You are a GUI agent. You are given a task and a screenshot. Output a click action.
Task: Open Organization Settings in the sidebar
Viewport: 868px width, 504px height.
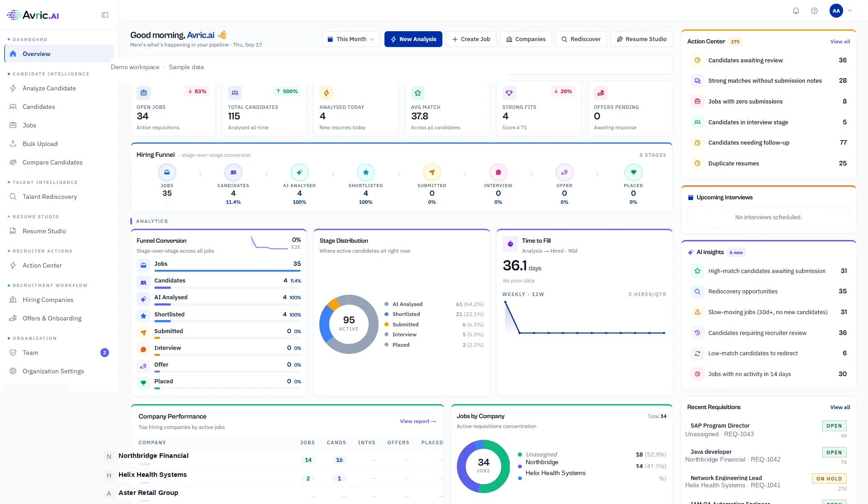pos(59,371)
